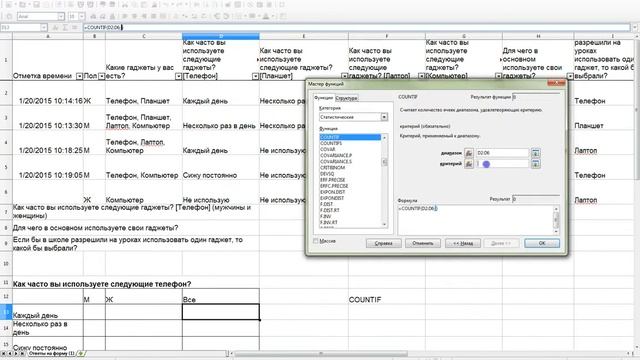Open Категория dropdown showing Статистические
Image resolution: width=640 pixels, height=360 pixels.
(384, 117)
